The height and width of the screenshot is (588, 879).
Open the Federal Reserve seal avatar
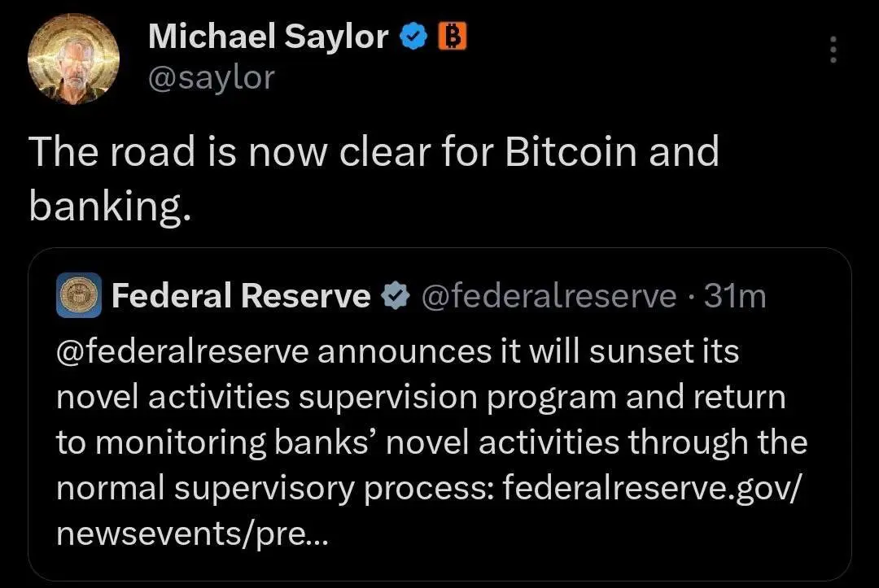79,295
